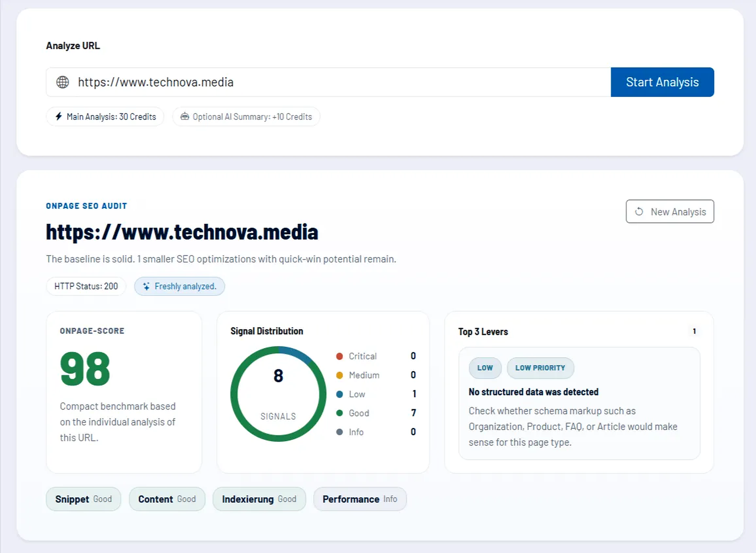Click the Low count value 1
The width and height of the screenshot is (756, 553).
414,394
